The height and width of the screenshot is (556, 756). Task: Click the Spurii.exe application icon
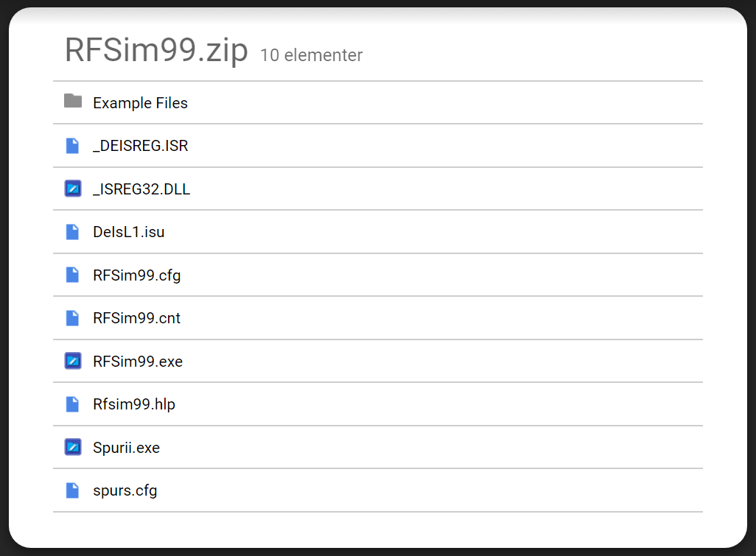(x=72, y=447)
